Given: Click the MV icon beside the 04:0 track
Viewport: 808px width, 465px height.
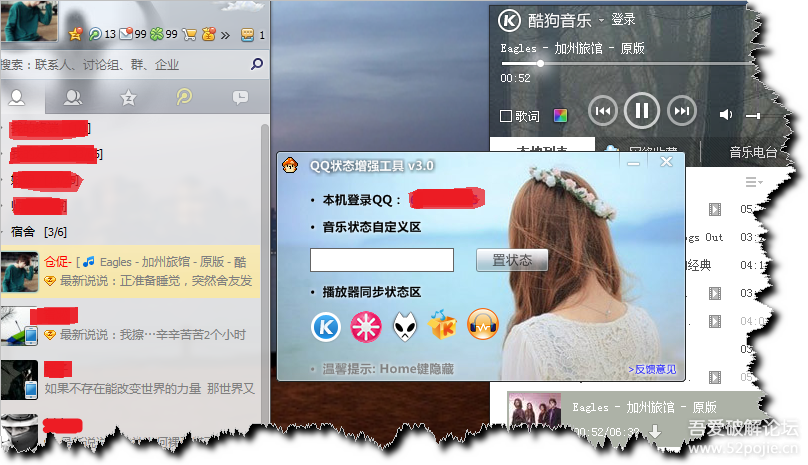Looking at the screenshot, I should click(x=715, y=321).
